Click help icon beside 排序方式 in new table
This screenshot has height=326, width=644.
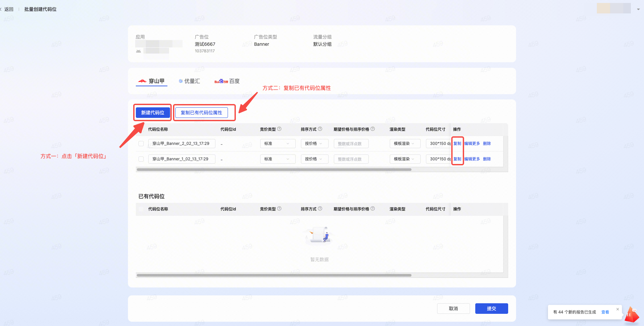(x=320, y=129)
